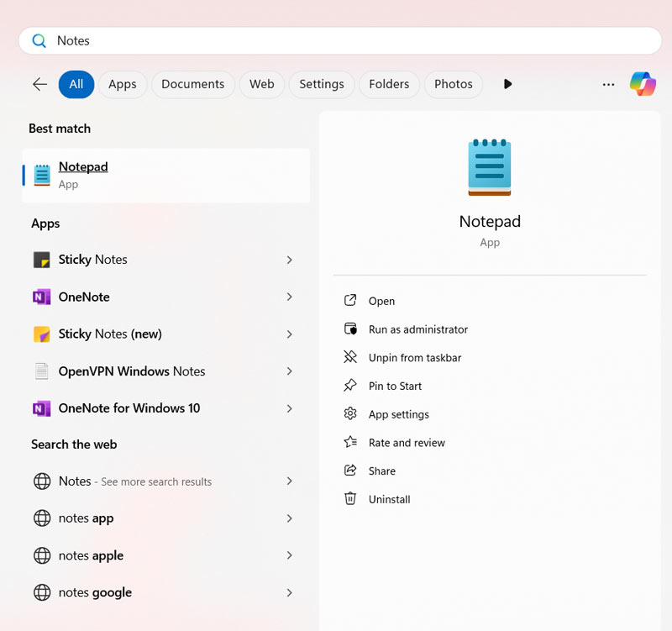Open the OneNote app result

point(165,297)
